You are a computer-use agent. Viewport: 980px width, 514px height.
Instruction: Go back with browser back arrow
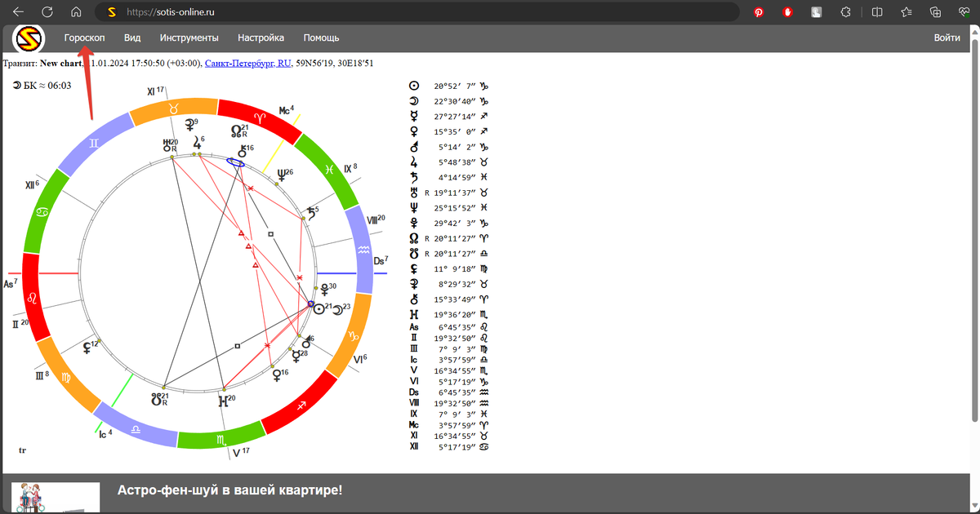[19, 12]
